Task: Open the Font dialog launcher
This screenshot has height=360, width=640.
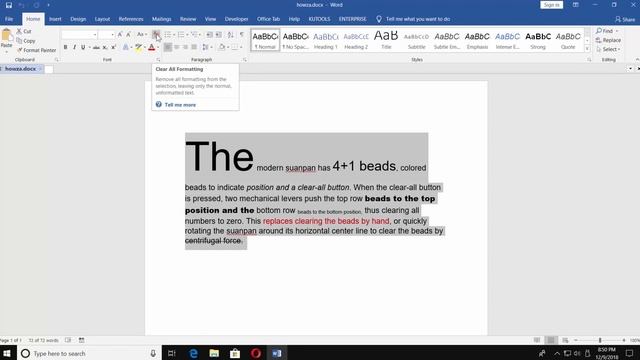Action: pos(158,60)
